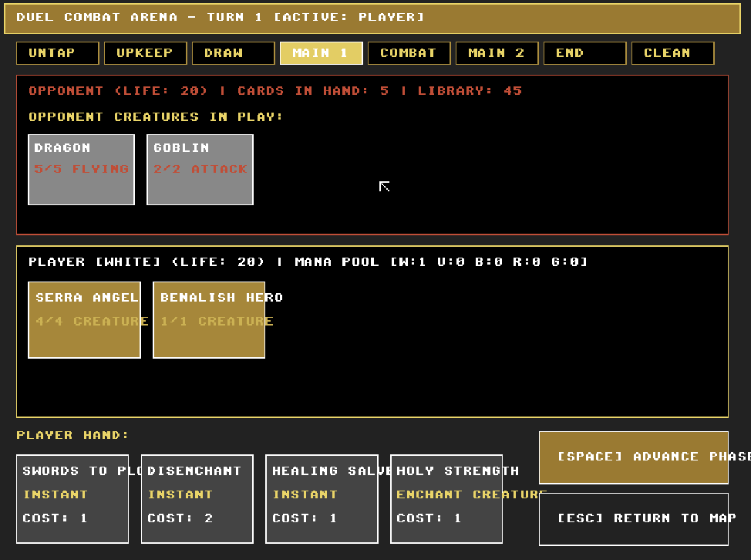Image resolution: width=751 pixels, height=560 pixels.
Task: Click the player mana pool readout
Action: point(440,262)
